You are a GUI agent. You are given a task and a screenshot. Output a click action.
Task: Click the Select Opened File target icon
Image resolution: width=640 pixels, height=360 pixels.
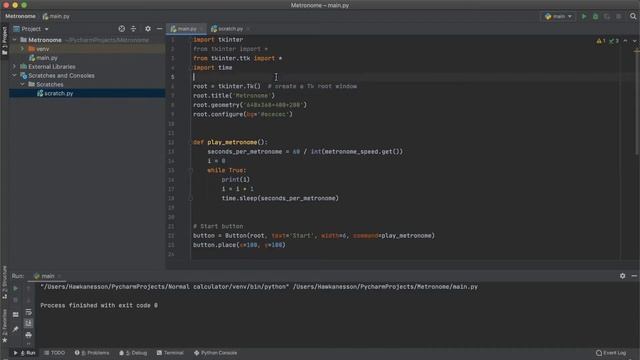[x=122, y=29]
